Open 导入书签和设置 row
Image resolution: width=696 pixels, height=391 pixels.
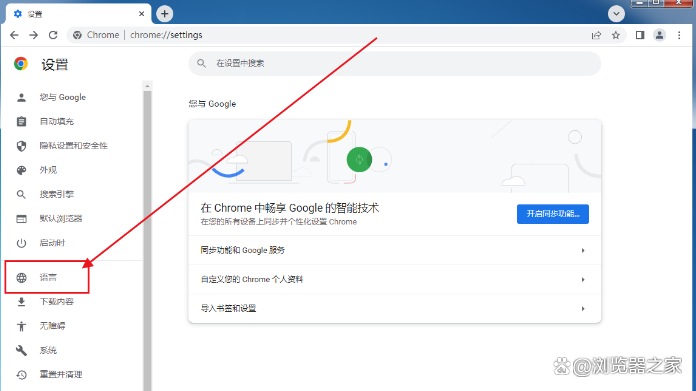pyautogui.click(x=395, y=308)
